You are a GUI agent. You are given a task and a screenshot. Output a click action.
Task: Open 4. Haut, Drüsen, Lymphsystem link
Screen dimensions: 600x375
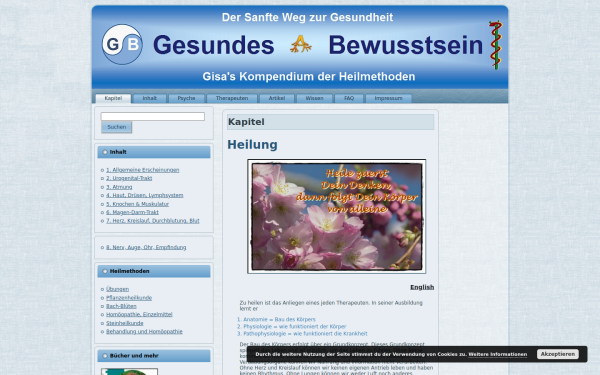(x=145, y=196)
